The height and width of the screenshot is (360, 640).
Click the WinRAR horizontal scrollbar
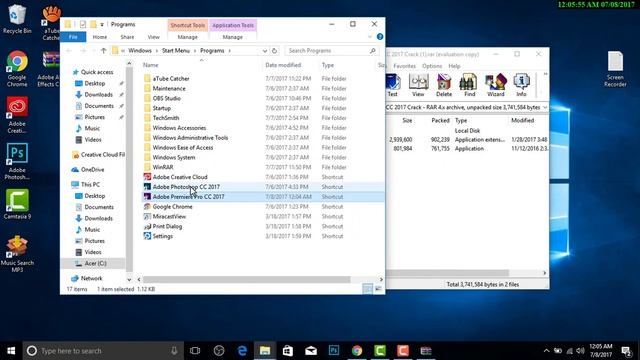(447, 273)
